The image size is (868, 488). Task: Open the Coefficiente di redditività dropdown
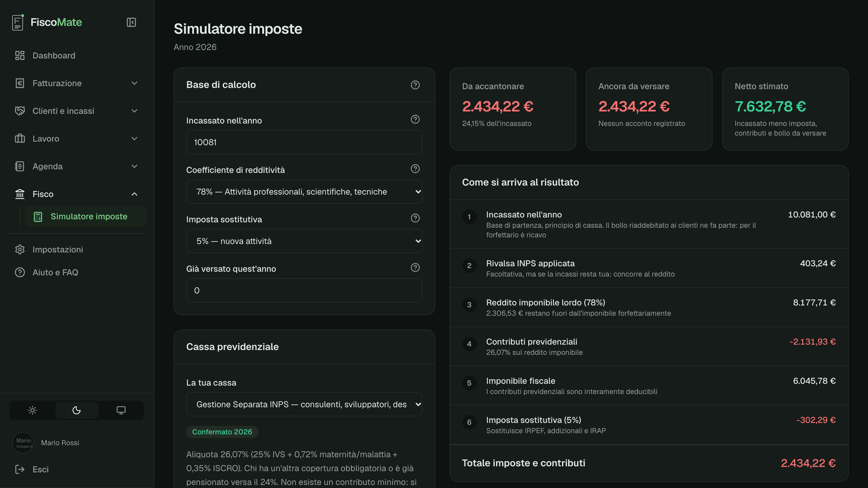point(304,192)
